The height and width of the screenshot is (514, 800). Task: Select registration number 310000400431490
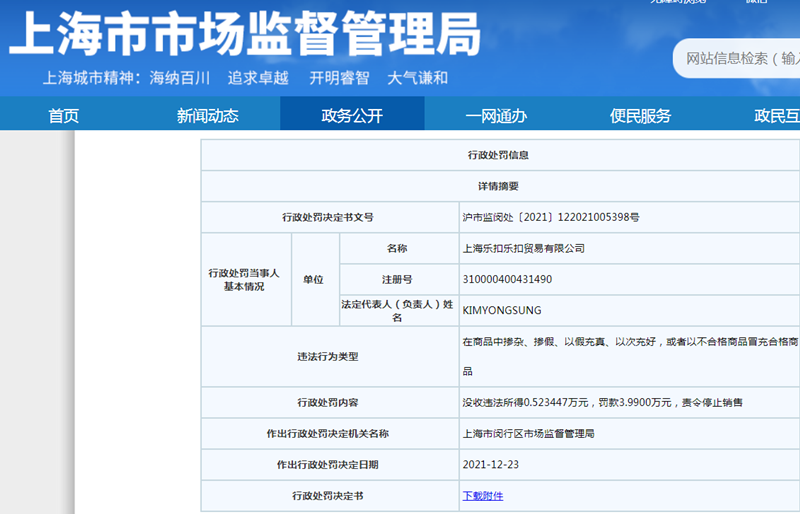point(507,279)
